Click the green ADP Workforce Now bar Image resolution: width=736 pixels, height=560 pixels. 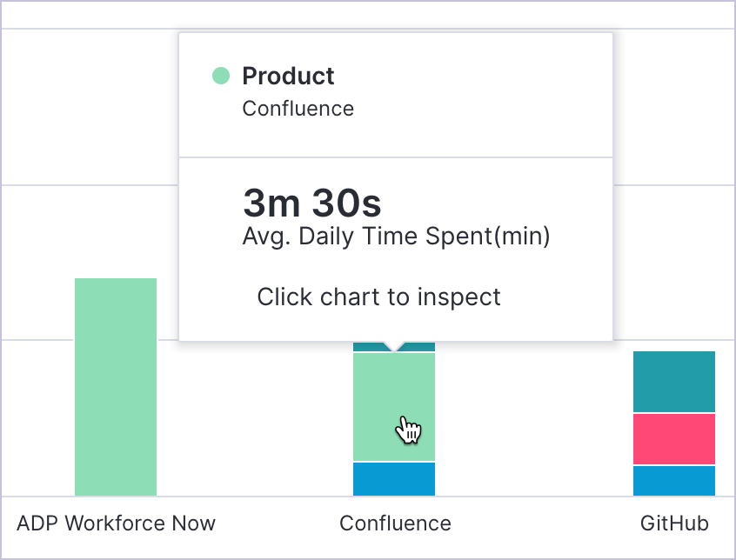116,387
